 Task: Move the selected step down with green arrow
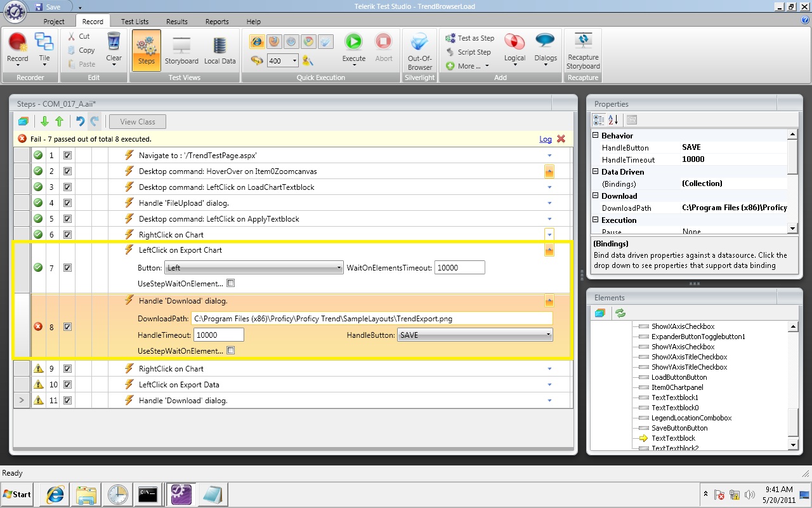coord(44,121)
